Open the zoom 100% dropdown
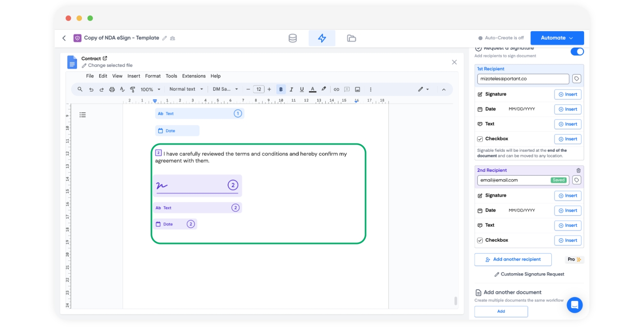This screenshot has width=644, height=327. tap(150, 90)
